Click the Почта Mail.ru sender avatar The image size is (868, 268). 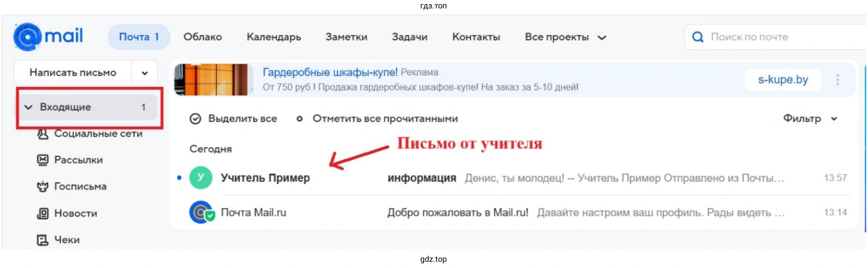202,212
